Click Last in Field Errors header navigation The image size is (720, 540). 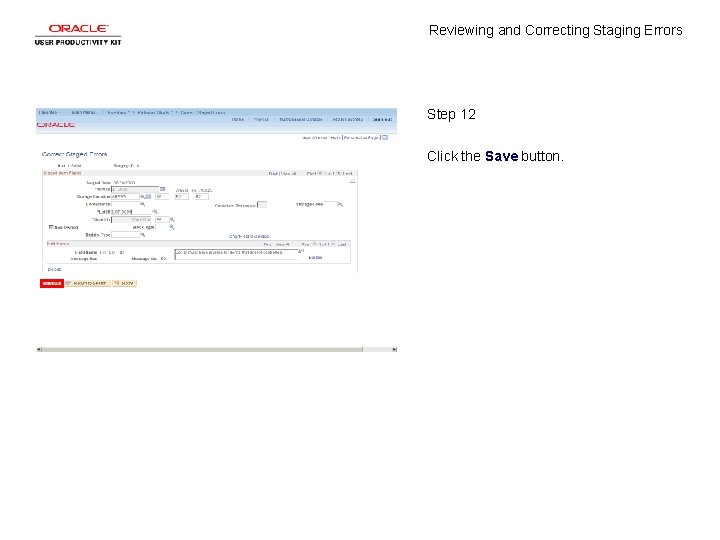342,244
